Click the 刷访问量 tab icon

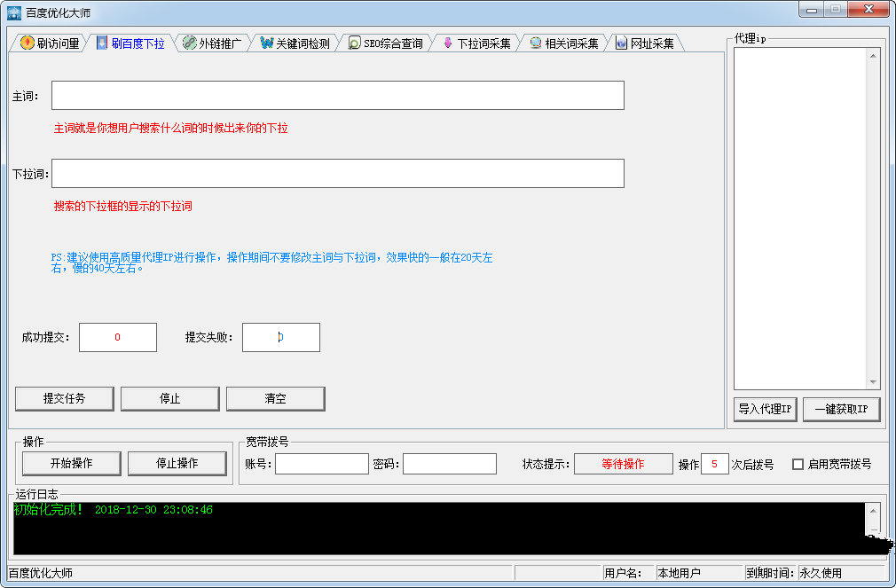[x=27, y=43]
